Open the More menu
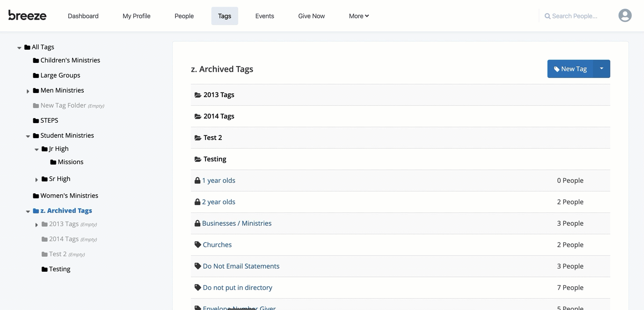The image size is (644, 310). point(358,15)
